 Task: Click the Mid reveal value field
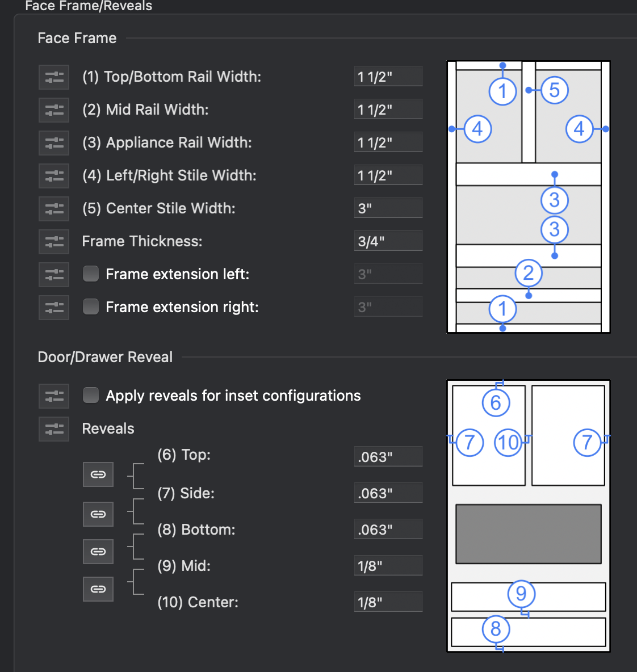click(388, 566)
